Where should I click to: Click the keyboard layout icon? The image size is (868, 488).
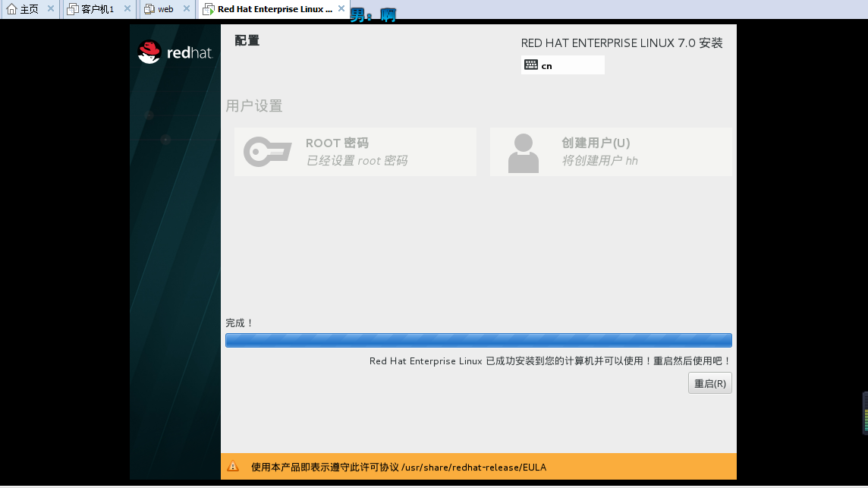pos(531,65)
